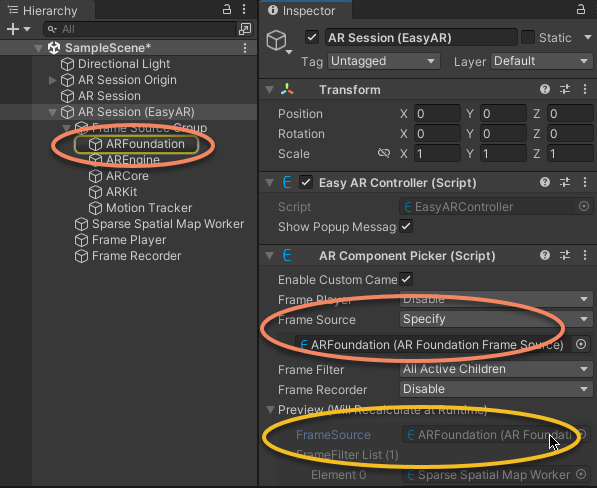Collapse the Transform component

click(x=270, y=90)
